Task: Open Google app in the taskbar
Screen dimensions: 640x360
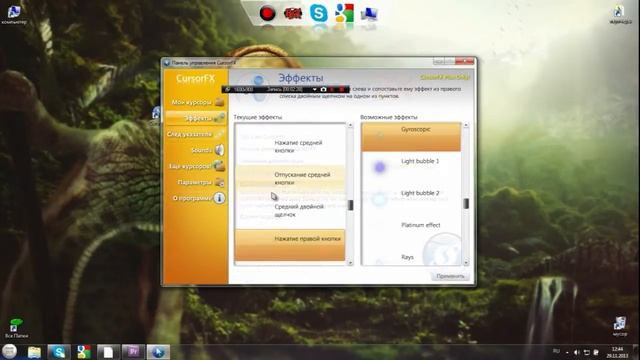Action: [84, 352]
